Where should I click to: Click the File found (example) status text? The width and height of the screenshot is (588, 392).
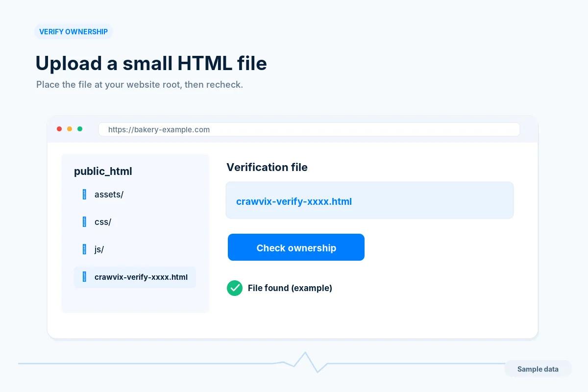coord(290,288)
